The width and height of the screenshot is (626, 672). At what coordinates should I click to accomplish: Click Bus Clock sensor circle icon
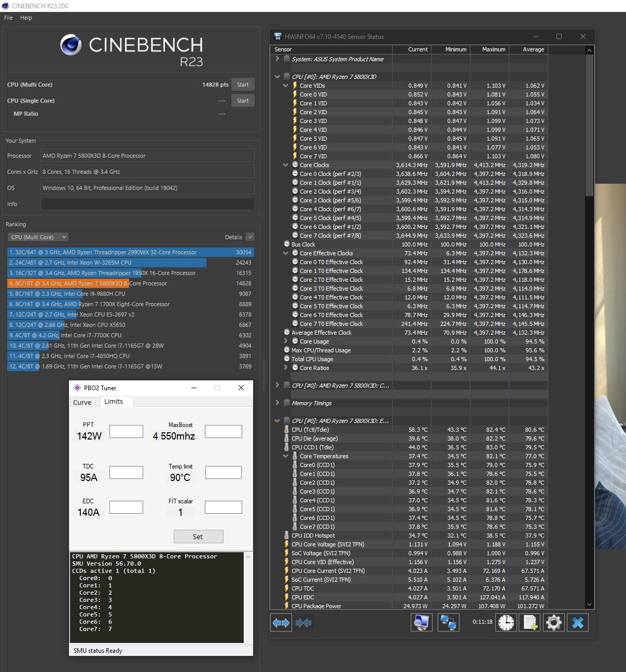point(286,244)
